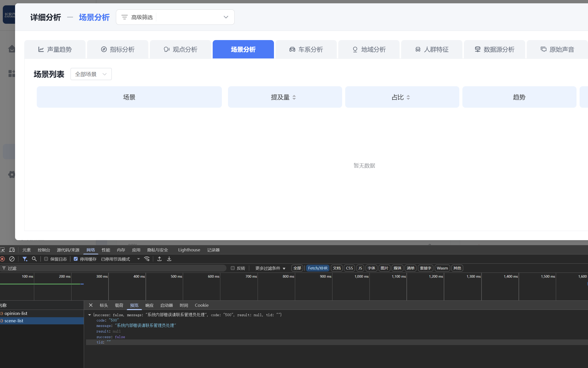The width and height of the screenshot is (588, 368).
Task: Click the import HAR upload icon
Action: tap(159, 259)
